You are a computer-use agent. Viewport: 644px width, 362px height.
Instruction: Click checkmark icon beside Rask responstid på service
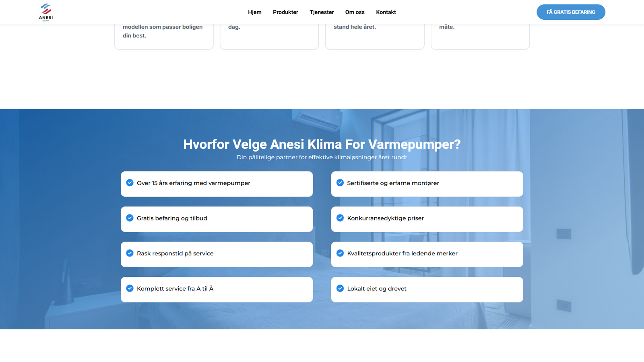coord(130,253)
